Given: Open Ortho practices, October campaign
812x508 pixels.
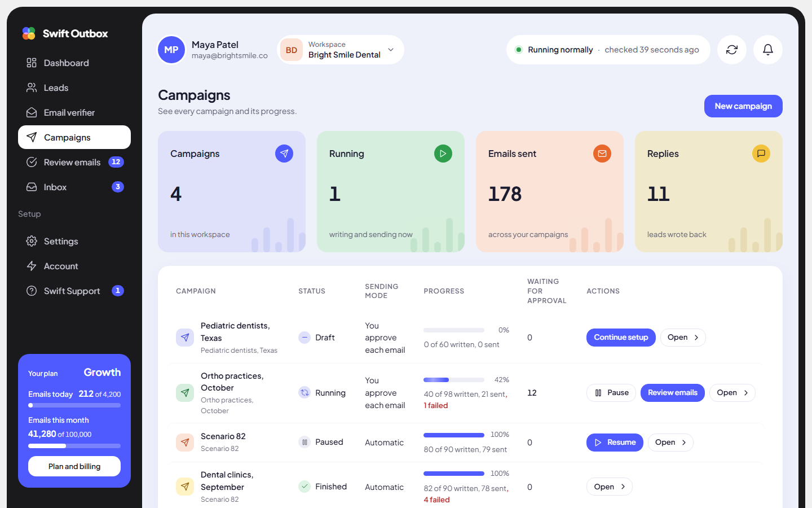Looking at the screenshot, I should [732, 393].
